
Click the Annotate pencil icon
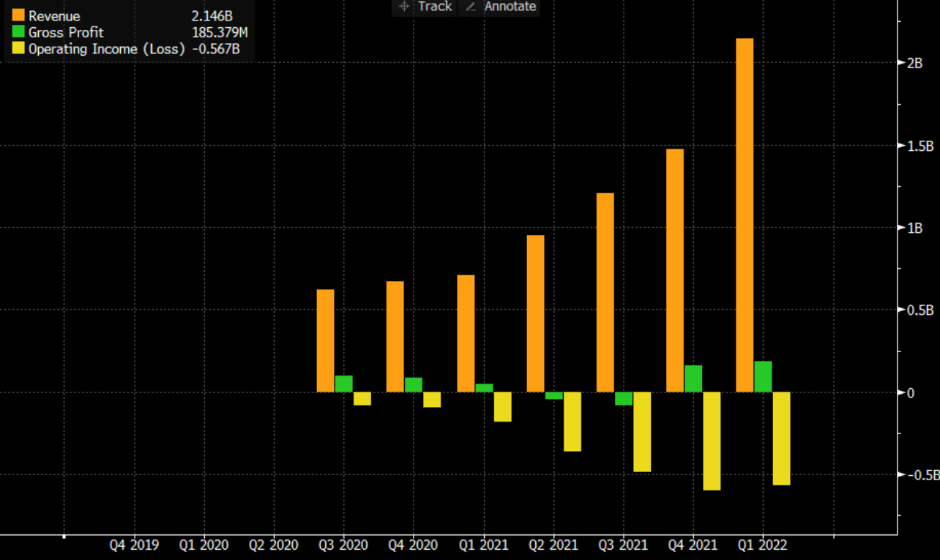(x=471, y=7)
